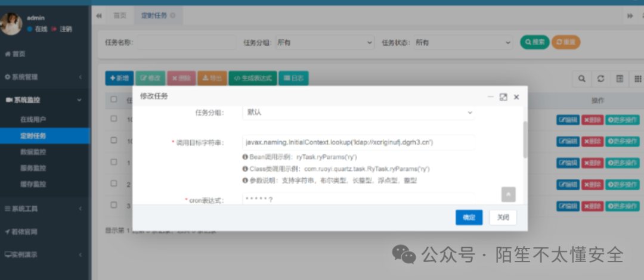The image size is (644, 280).
Task: Click 删除 in row numbered 3
Action: click(x=593, y=206)
